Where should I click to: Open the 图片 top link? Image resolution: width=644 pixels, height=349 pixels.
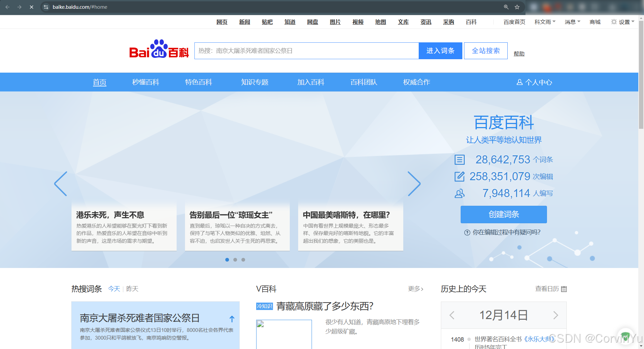[335, 22]
